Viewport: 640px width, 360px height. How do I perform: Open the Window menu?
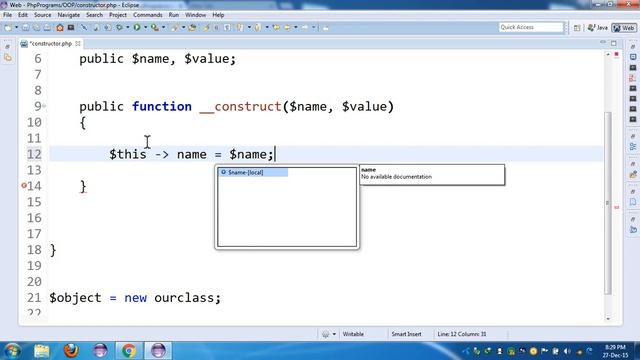(x=196, y=15)
